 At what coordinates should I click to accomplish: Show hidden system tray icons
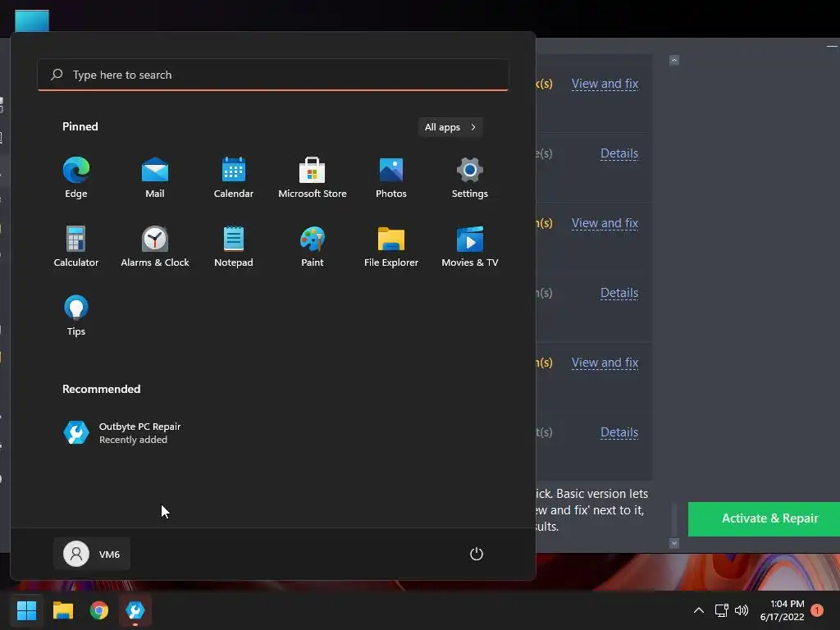tap(699, 610)
